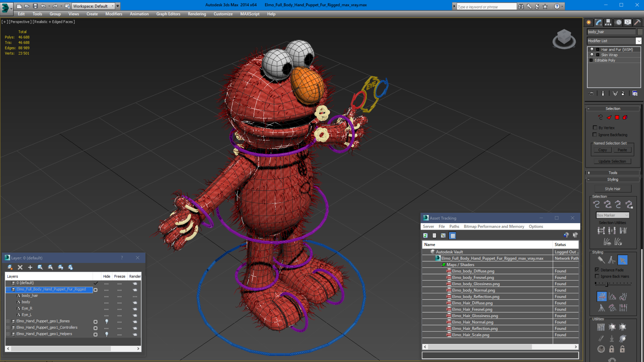
Task: Click Create New Layer icon in Layer dialog
Action: 10,267
